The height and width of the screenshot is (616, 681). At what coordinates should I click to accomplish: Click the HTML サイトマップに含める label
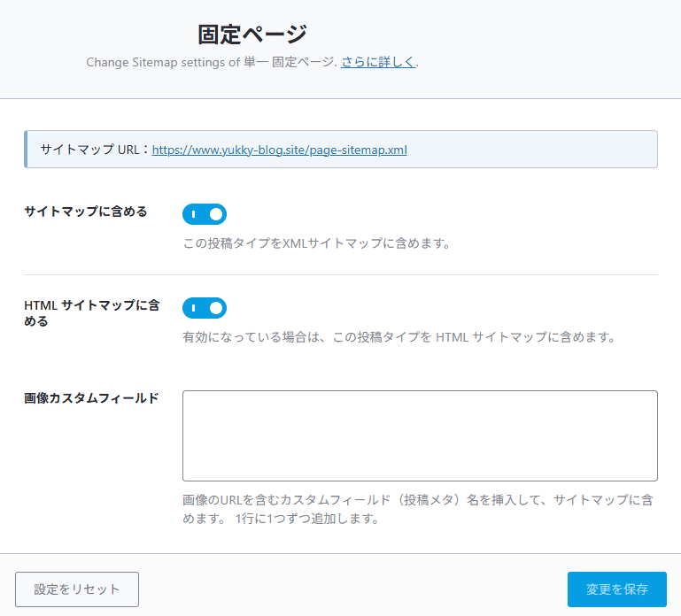[92, 313]
